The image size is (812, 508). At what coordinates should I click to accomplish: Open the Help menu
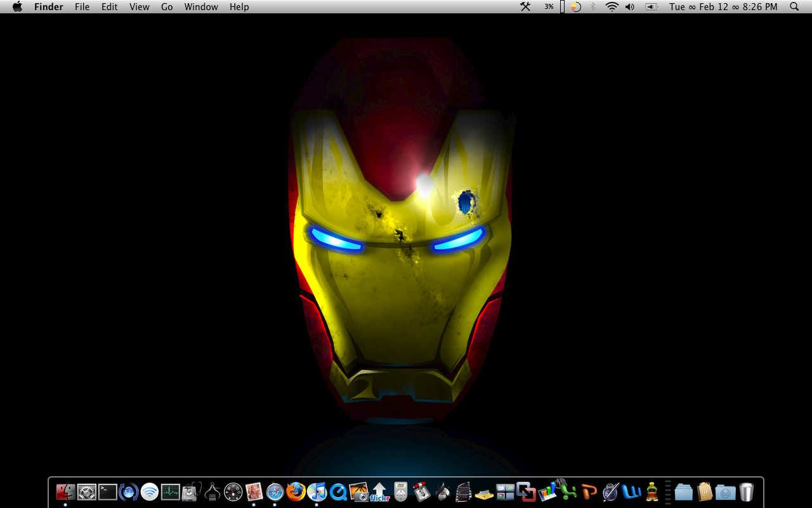pos(239,7)
